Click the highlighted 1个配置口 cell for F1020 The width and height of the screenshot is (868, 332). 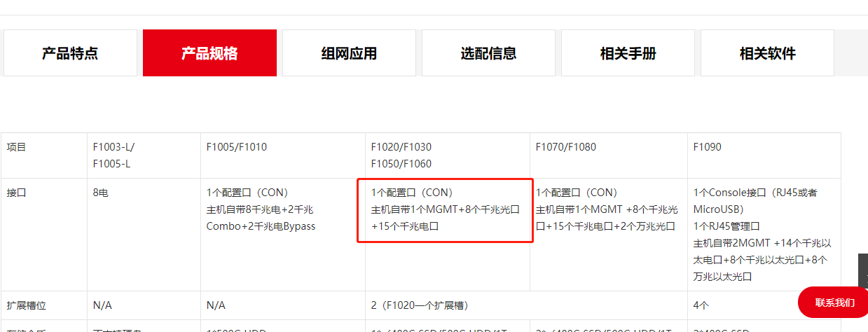pos(446,209)
